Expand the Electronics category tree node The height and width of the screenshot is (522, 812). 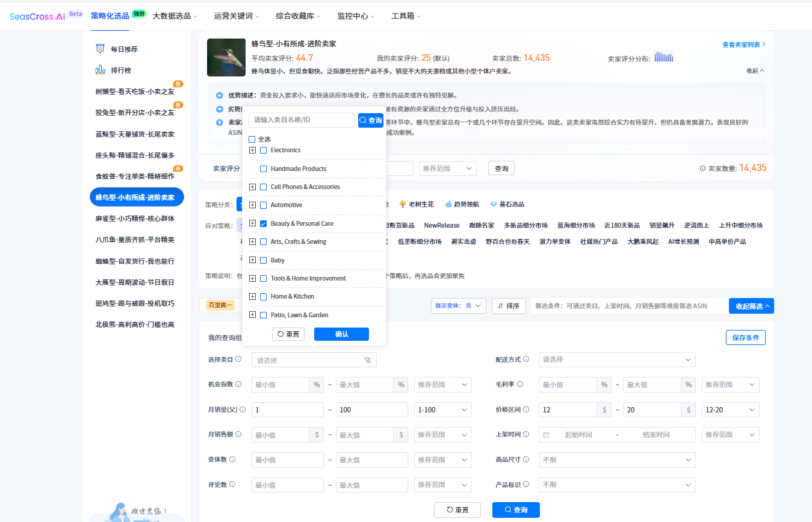click(252, 150)
